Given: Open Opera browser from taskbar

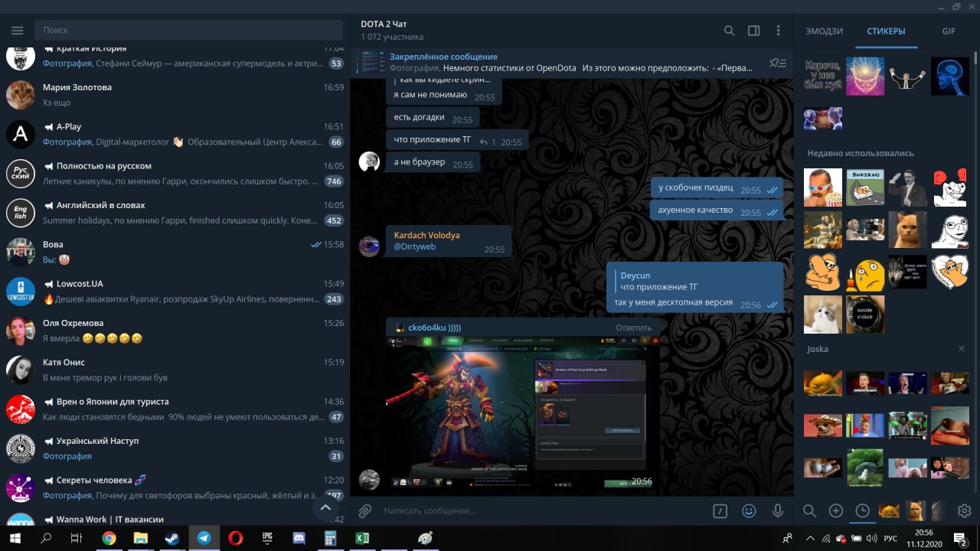Looking at the screenshot, I should coord(235,538).
